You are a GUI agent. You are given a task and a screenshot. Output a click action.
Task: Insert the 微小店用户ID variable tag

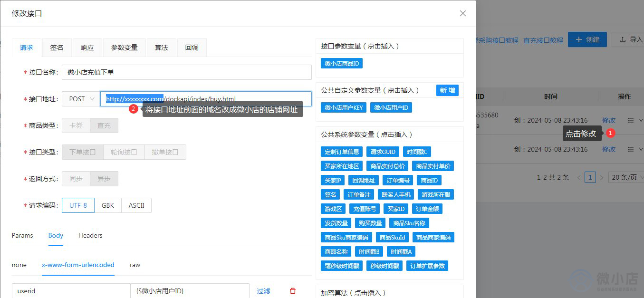[x=391, y=107]
